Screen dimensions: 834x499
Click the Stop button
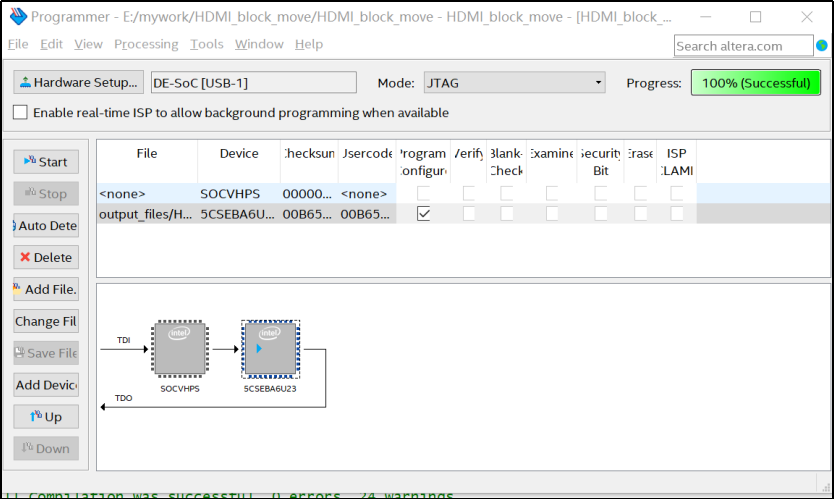click(x=46, y=194)
